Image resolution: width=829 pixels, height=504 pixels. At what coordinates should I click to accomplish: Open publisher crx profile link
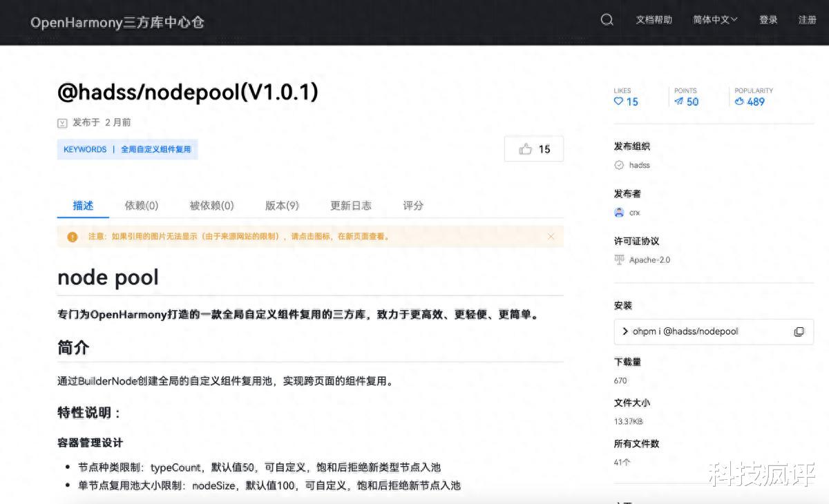click(634, 213)
